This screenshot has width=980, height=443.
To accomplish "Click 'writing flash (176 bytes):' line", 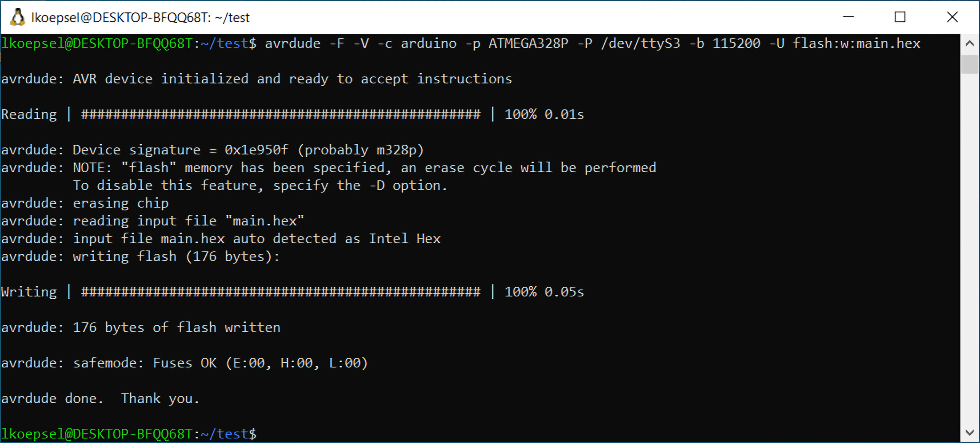I will (140, 257).
